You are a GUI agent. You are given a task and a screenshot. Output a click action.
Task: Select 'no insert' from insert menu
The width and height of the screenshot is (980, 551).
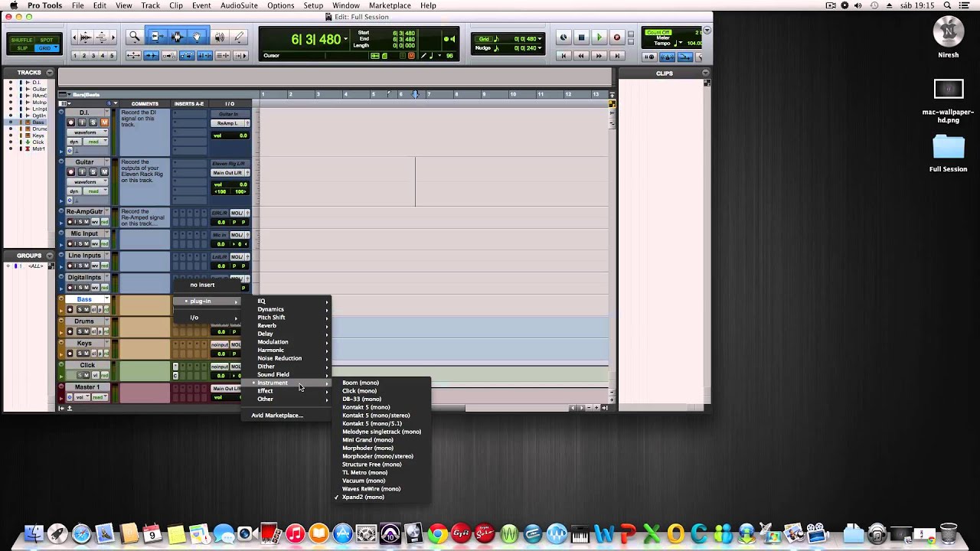click(203, 285)
